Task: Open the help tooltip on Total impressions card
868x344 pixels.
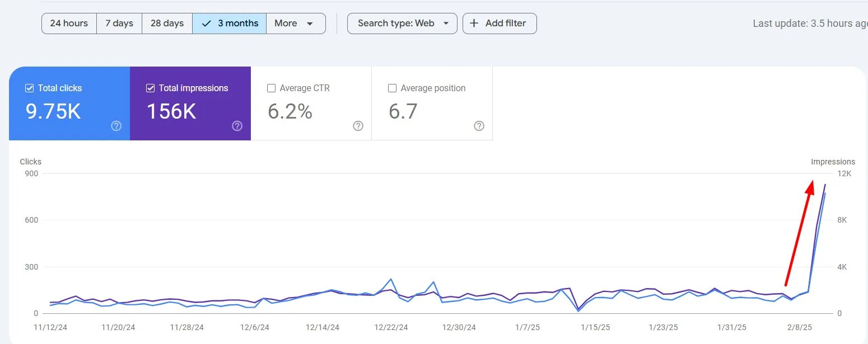Action: tap(237, 126)
